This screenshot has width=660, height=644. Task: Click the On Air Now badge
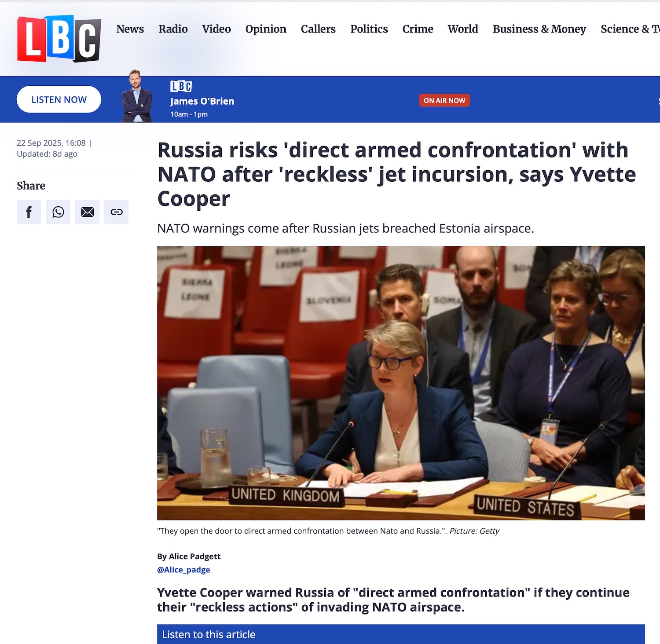pyautogui.click(x=444, y=100)
